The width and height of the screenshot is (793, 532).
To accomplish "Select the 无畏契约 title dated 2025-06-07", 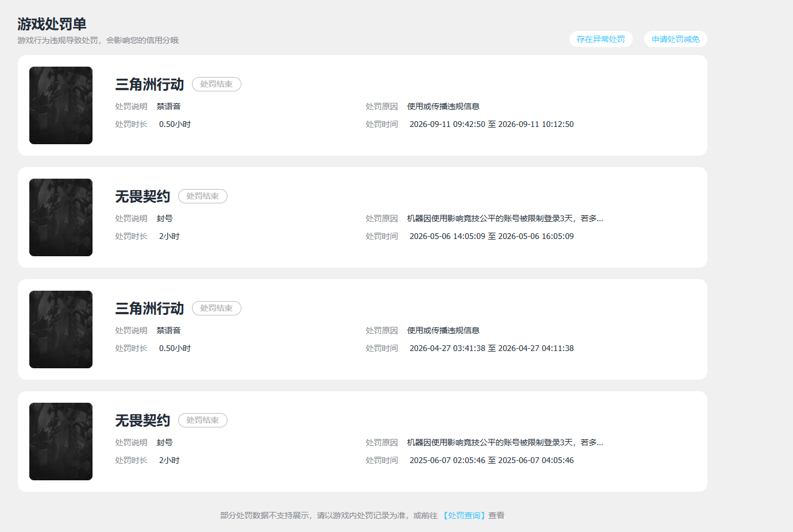I will (143, 421).
